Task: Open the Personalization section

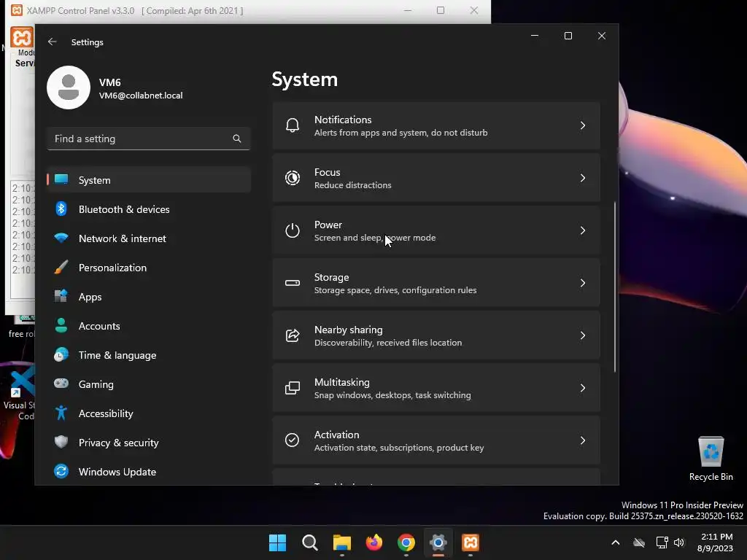Action: click(x=149, y=268)
